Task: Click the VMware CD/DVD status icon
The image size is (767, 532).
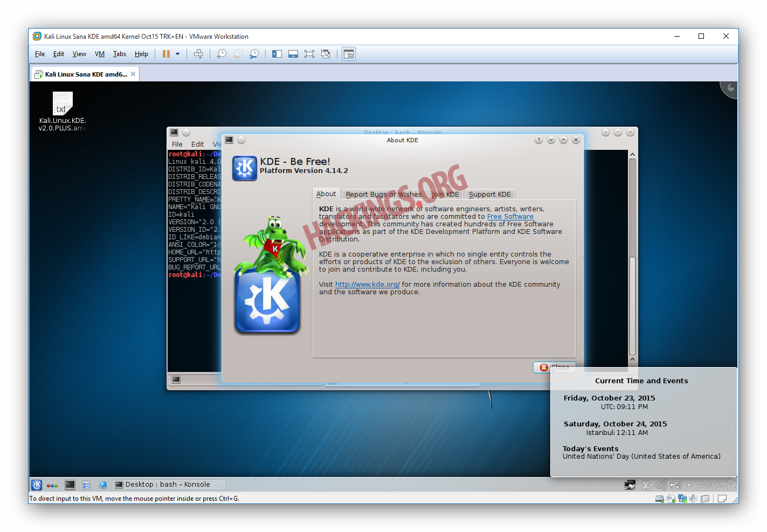Action: click(x=671, y=499)
